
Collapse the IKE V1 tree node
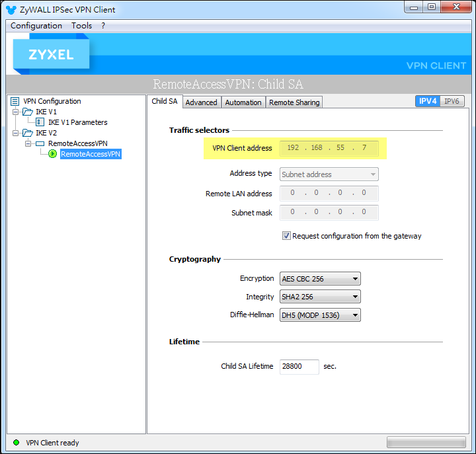[15, 112]
